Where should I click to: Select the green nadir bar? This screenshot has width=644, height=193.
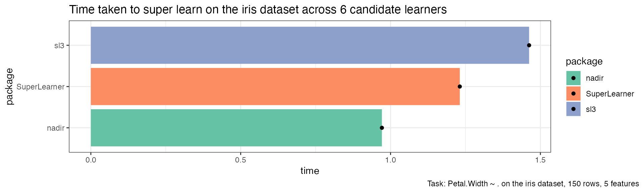coord(236,128)
